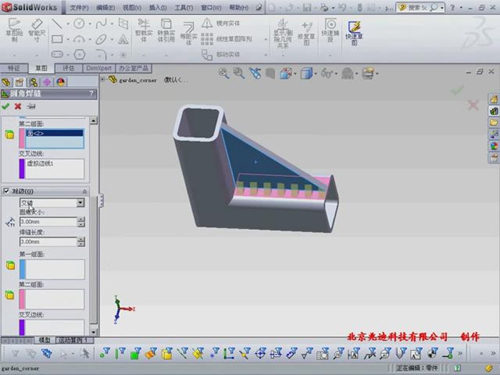Switch to the DimXpert tab
This screenshot has height=375, width=500.
point(99,68)
